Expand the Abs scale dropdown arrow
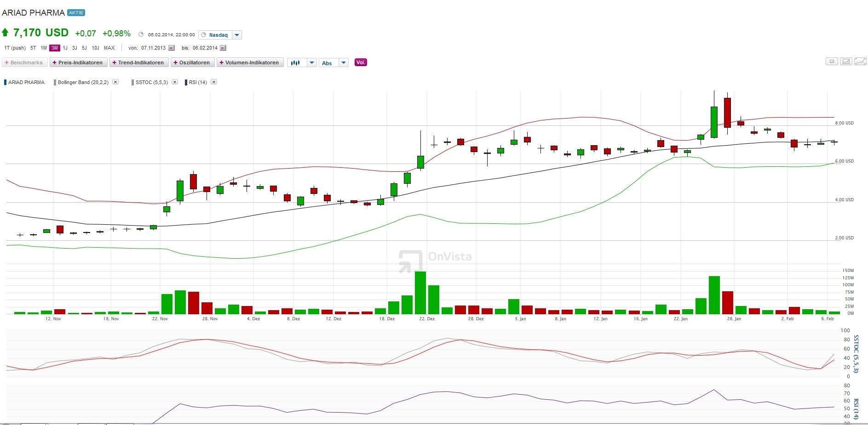Screen dimensions: 868x425 (x=344, y=62)
